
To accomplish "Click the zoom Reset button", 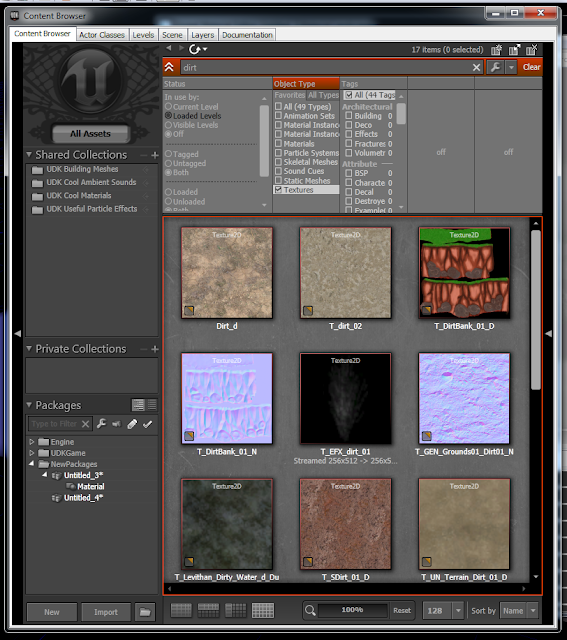I will [x=402, y=611].
